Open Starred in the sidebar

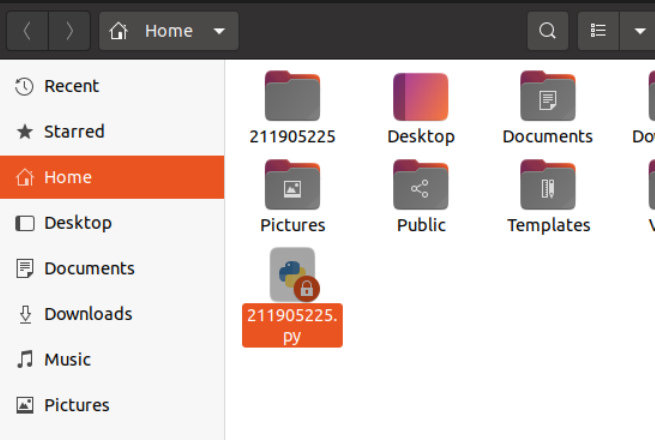pos(73,131)
